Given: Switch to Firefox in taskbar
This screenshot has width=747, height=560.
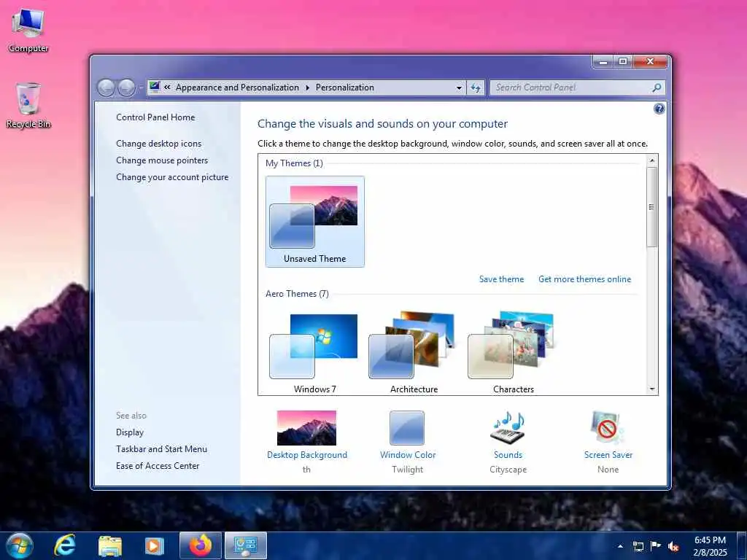Looking at the screenshot, I should [x=201, y=545].
